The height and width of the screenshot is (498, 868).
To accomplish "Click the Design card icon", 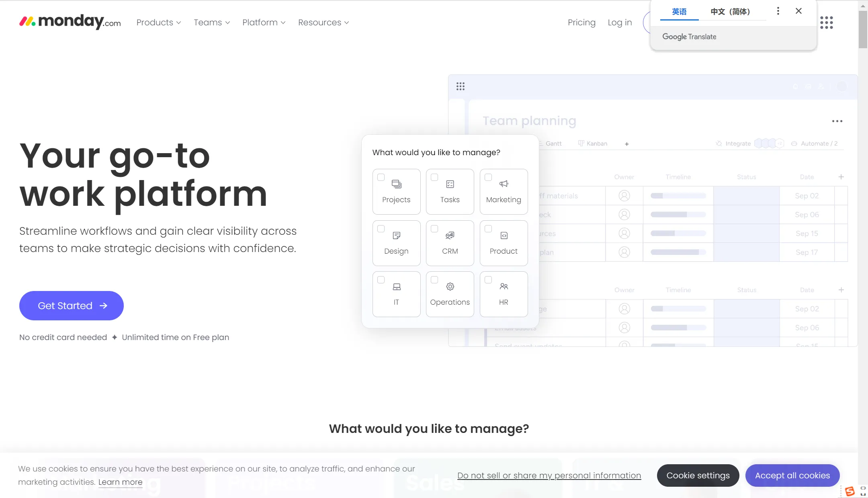I will click(396, 236).
